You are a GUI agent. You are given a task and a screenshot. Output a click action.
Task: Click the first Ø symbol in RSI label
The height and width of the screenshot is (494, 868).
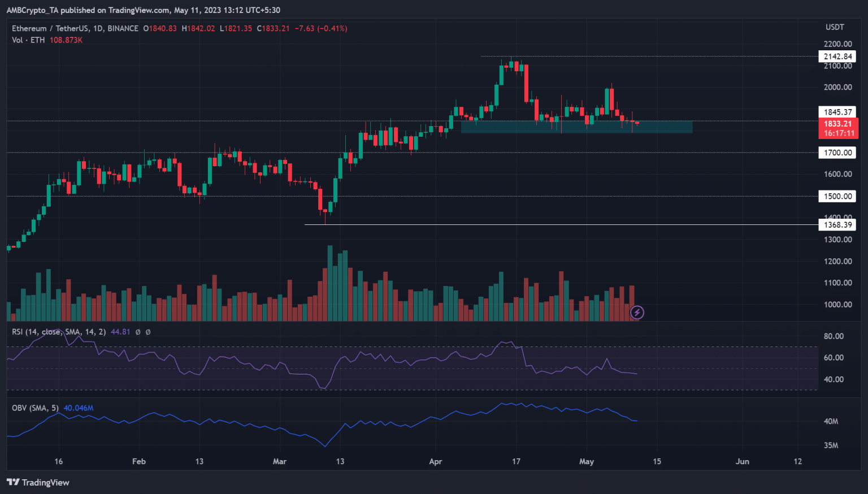point(137,332)
